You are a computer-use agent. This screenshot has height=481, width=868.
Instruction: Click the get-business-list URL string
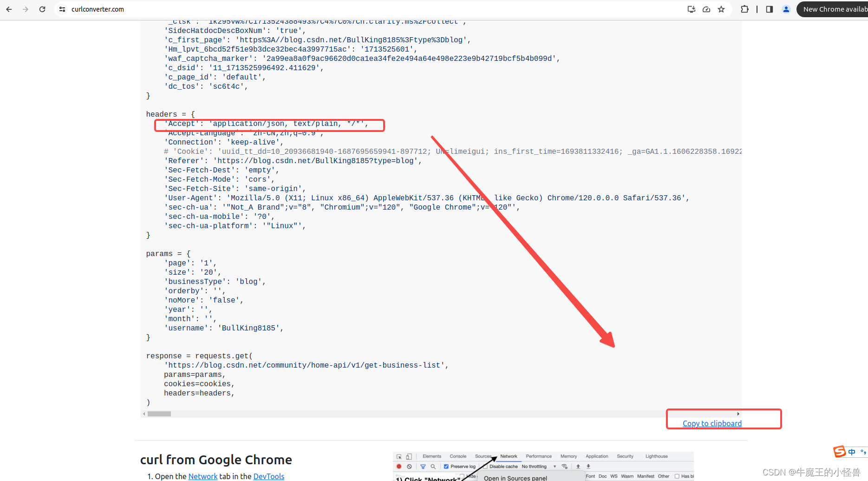[304, 365]
